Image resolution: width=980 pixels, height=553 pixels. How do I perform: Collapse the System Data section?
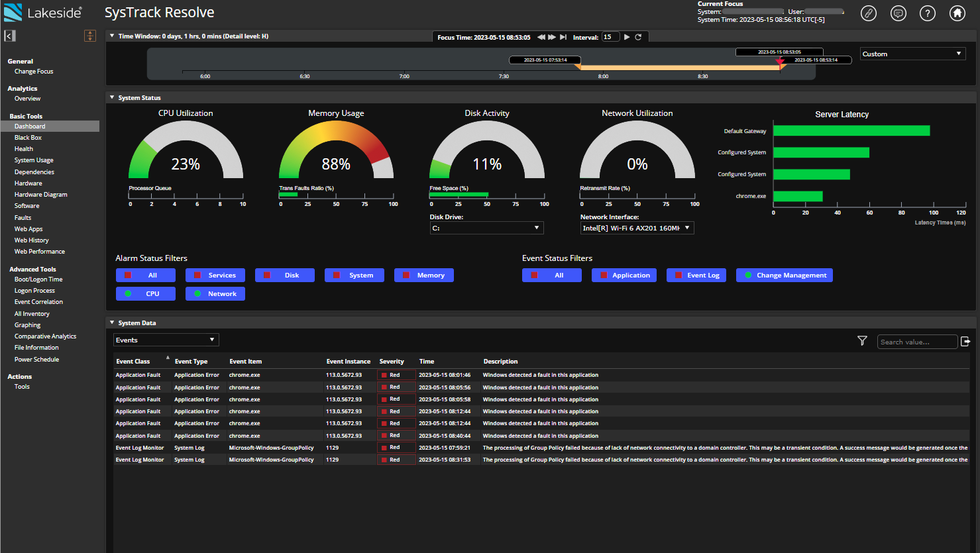pyautogui.click(x=112, y=323)
